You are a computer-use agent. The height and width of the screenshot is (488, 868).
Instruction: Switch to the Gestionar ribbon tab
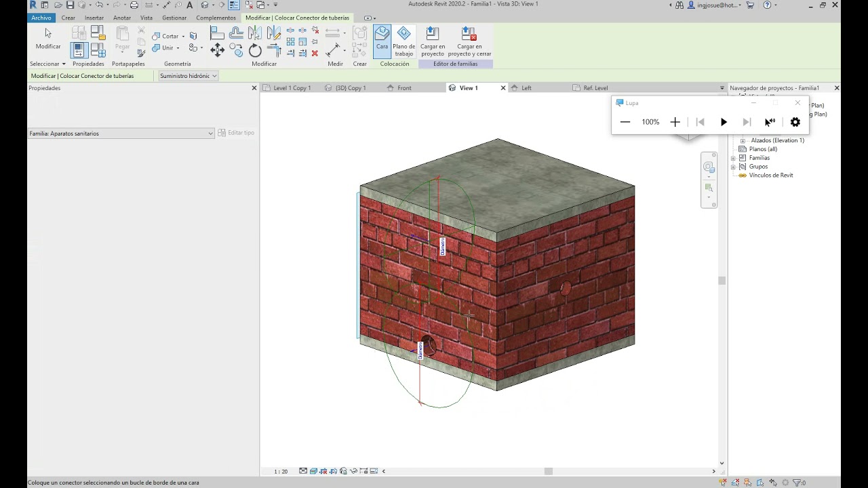point(174,18)
